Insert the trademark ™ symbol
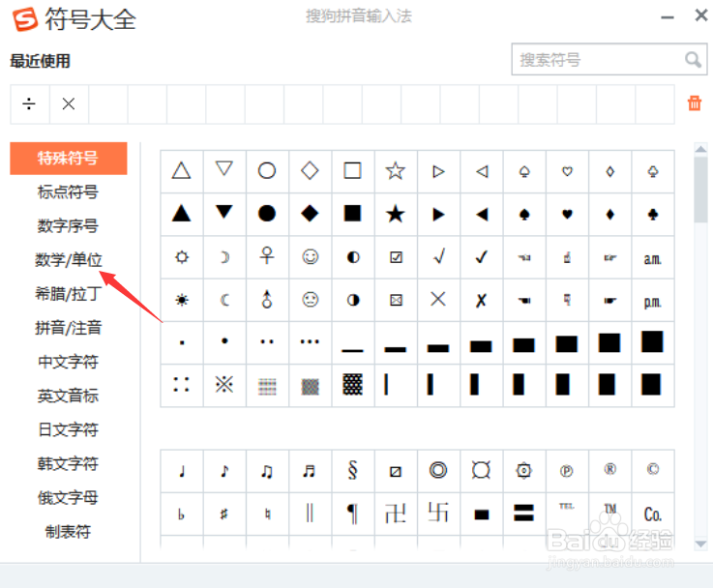 (x=609, y=514)
